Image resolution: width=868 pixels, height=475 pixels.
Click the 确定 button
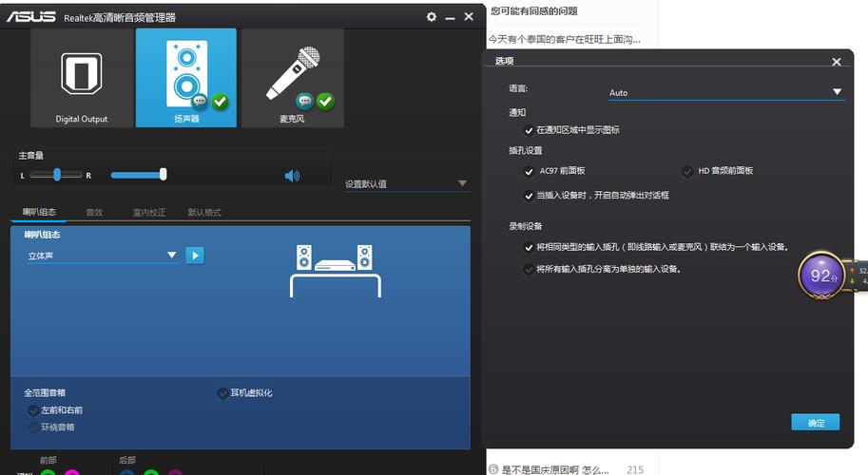816,423
